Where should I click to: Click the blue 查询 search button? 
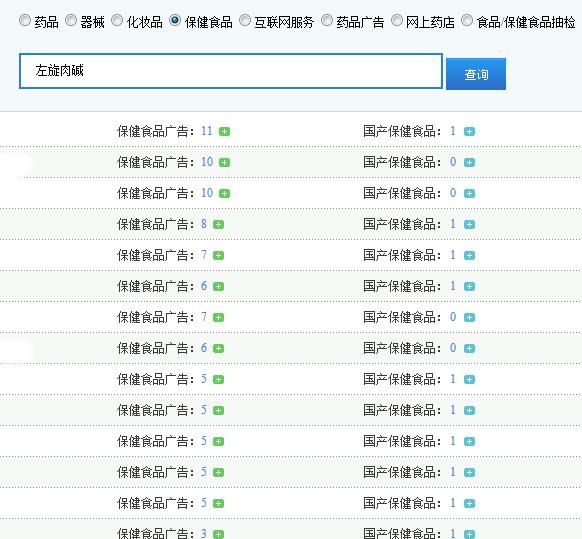point(476,74)
